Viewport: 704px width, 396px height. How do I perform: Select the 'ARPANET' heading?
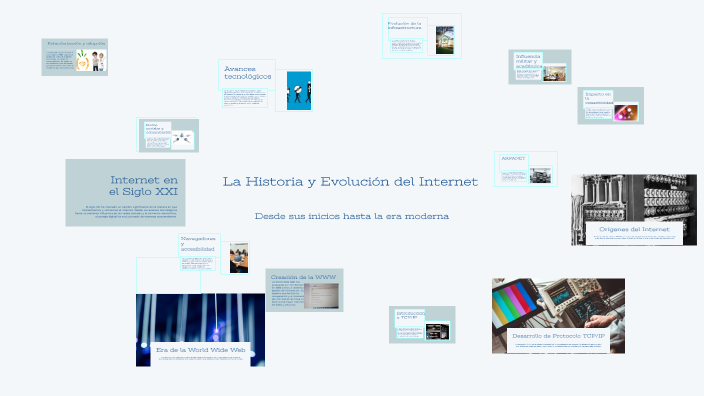pyautogui.click(x=513, y=158)
